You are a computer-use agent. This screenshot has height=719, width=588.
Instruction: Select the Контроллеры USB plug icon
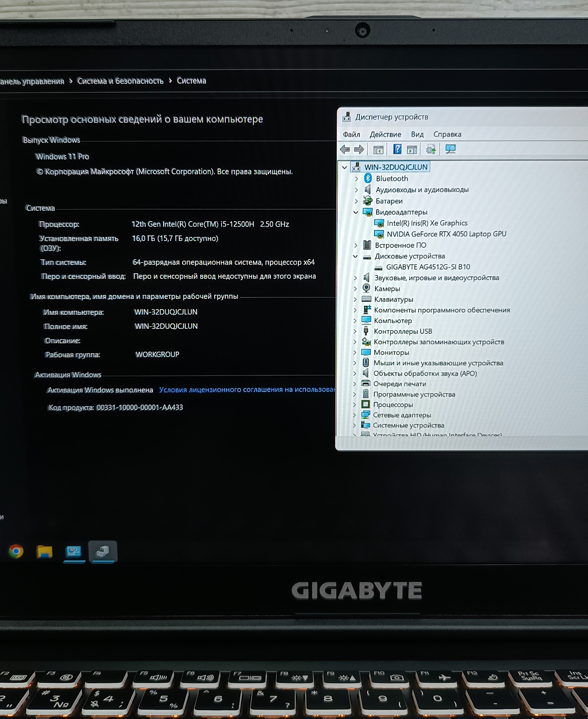point(366,331)
